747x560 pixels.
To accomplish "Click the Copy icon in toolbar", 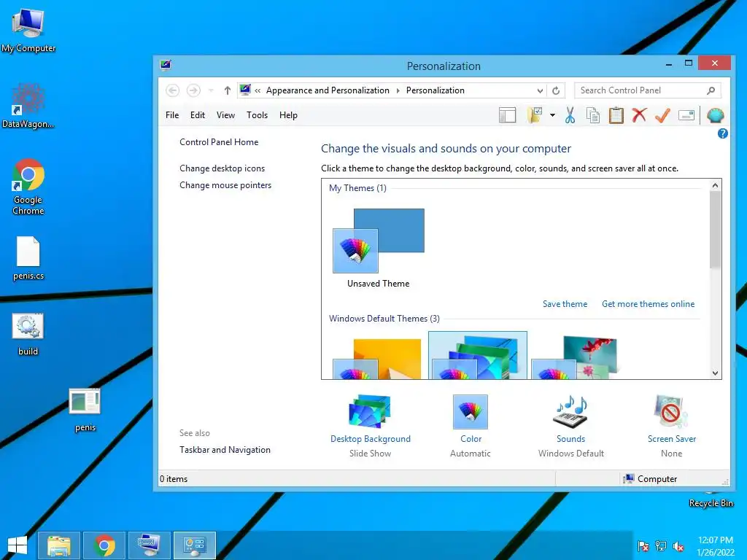I will pyautogui.click(x=592, y=115).
